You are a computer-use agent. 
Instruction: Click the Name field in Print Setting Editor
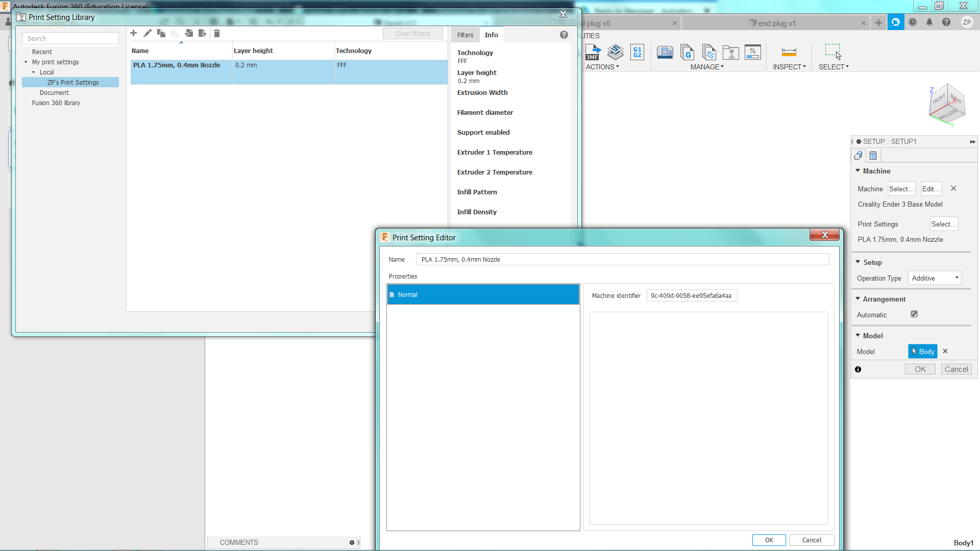click(622, 260)
